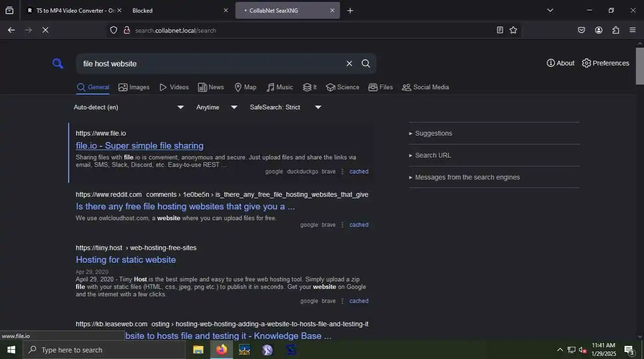Toggle reader view icon
644x359 pixels.
coord(500,30)
